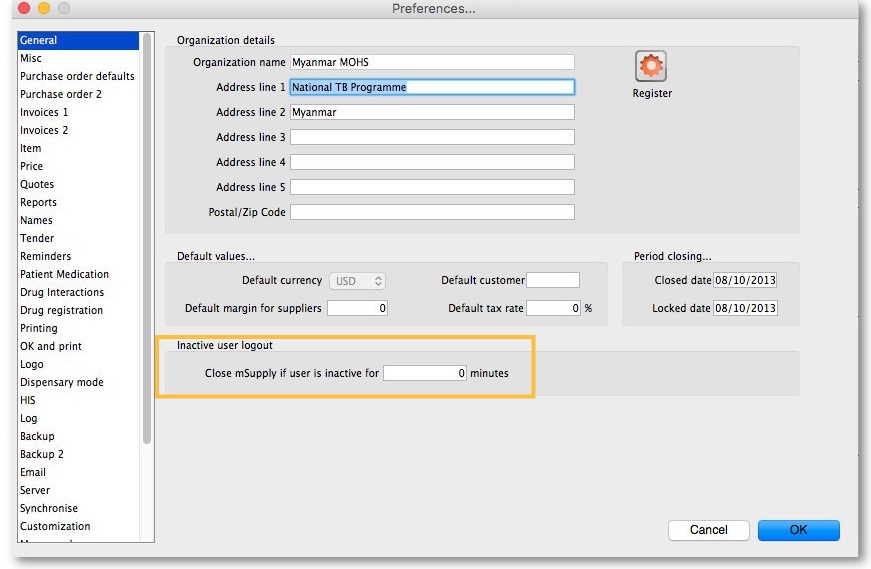Click the Default margin for suppliers field
Image resolution: width=871 pixels, height=569 pixels.
point(357,308)
